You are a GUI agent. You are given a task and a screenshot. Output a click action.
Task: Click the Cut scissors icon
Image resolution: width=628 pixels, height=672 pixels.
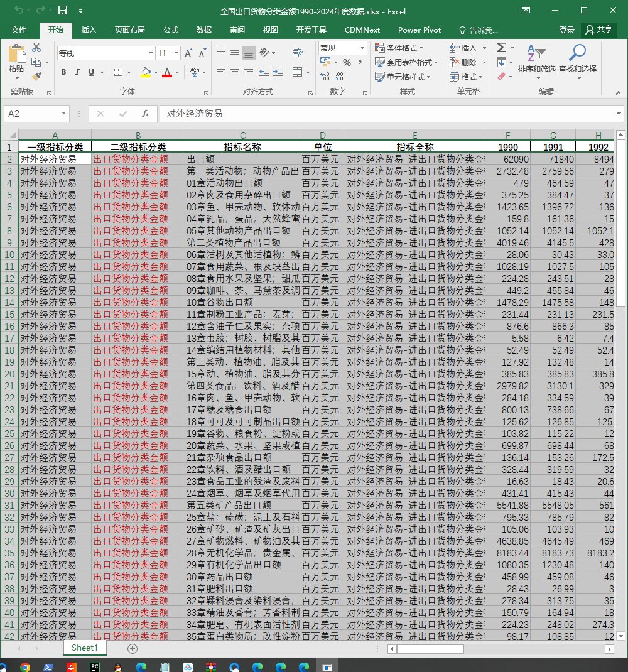coord(36,48)
